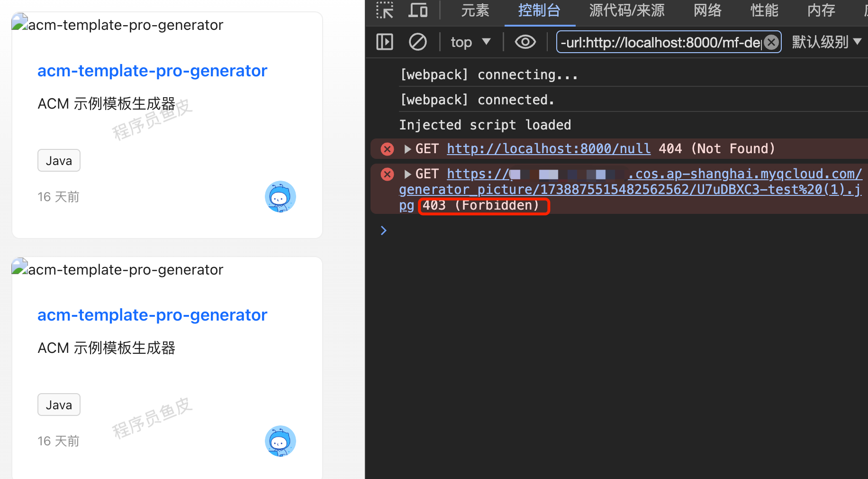868x479 pixels.
Task: Expand the 404 Not Found error entry
Action: (x=407, y=149)
